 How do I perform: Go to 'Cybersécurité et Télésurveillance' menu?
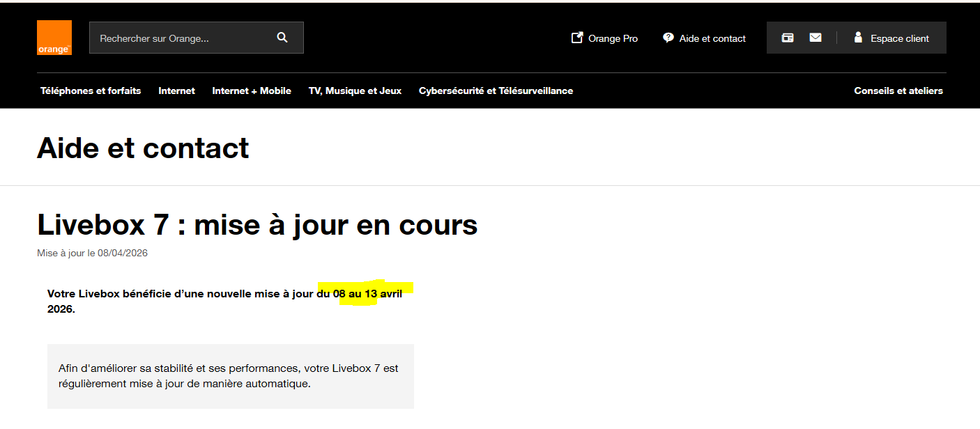(496, 91)
